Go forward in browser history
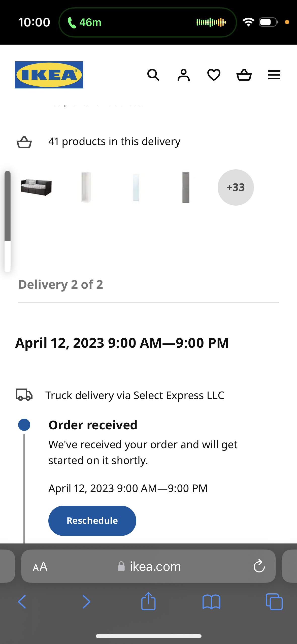Viewport: 297px width, 644px height. (86, 602)
